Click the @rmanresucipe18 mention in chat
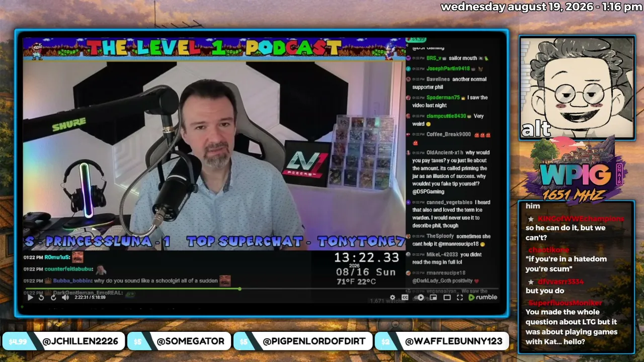644x362 pixels. click(458, 244)
